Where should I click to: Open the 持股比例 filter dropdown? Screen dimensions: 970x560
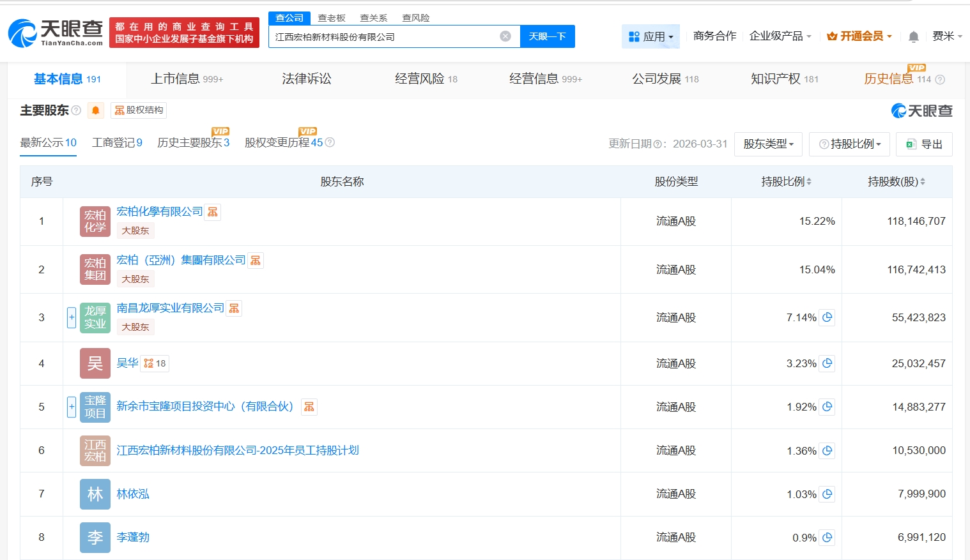pyautogui.click(x=850, y=144)
